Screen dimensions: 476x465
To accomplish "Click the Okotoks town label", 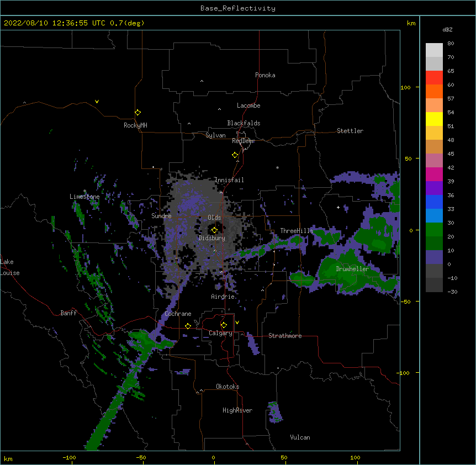I will click(228, 387).
